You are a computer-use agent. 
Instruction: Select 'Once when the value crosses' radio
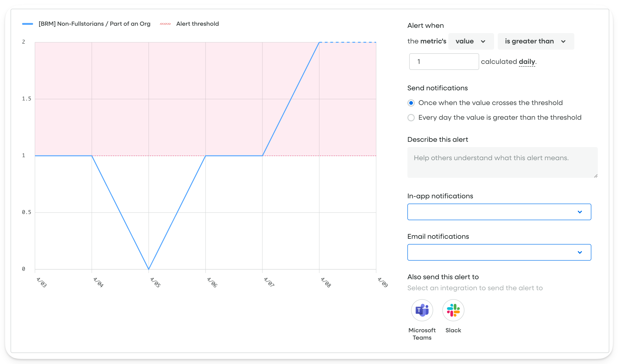(411, 103)
